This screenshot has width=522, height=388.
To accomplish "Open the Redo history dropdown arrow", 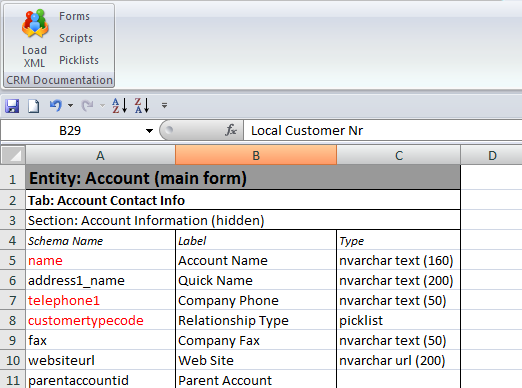I will pos(102,106).
